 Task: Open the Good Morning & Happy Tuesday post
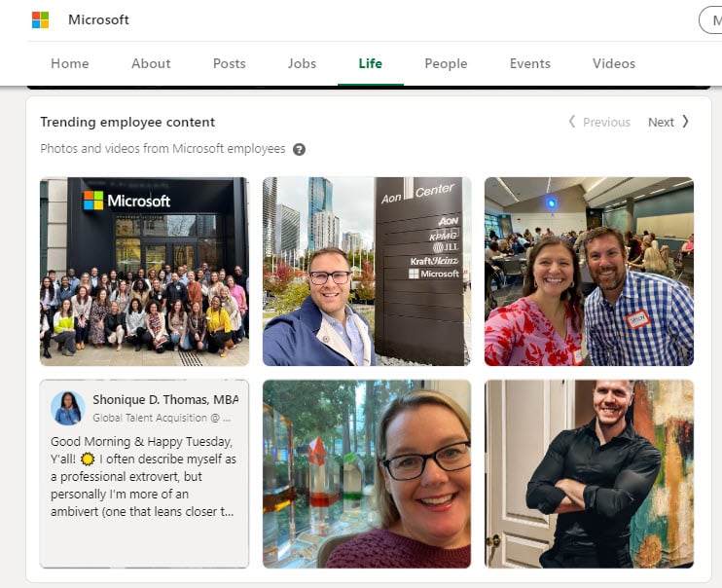tap(143, 476)
